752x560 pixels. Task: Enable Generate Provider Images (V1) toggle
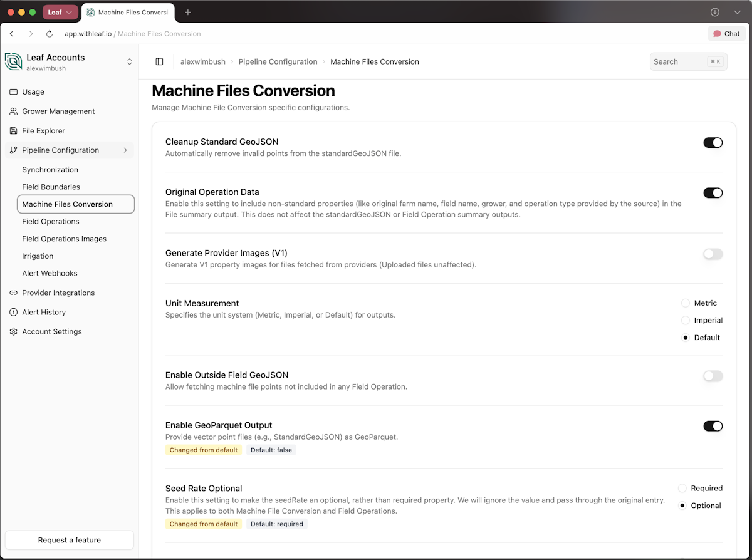[713, 254]
